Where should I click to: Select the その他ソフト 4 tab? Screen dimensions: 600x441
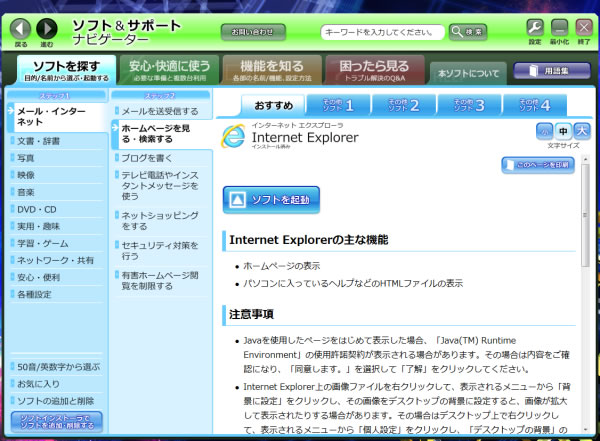coord(535,105)
